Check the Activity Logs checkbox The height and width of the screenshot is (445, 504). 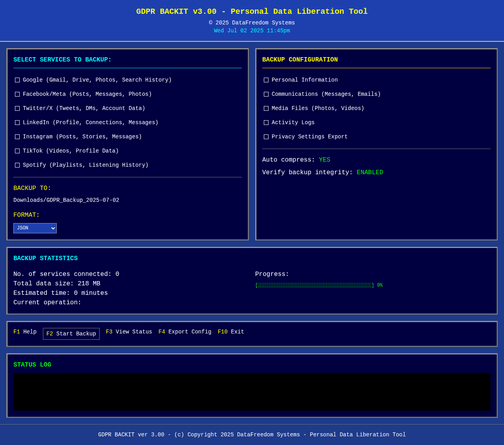pos(265,122)
